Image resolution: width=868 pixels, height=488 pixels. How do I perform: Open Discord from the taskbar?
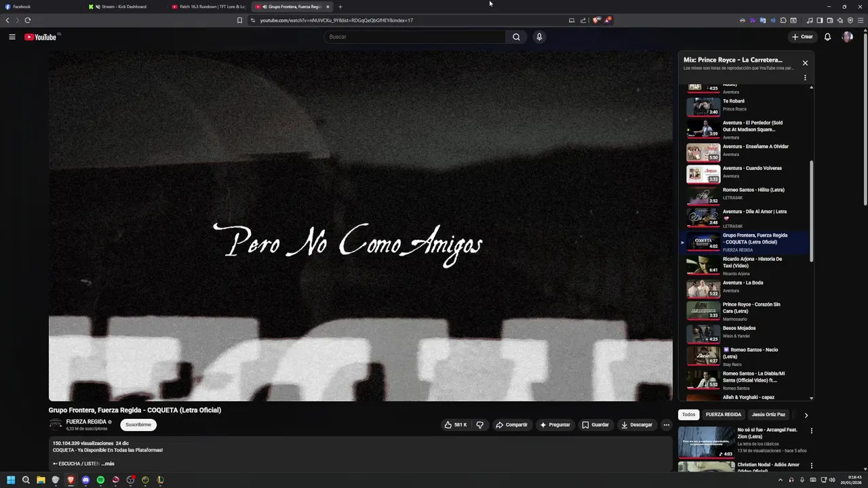[85, 480]
